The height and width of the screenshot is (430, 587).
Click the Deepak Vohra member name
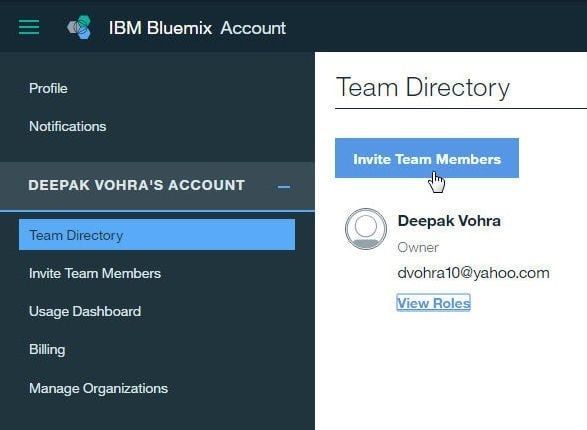449,221
